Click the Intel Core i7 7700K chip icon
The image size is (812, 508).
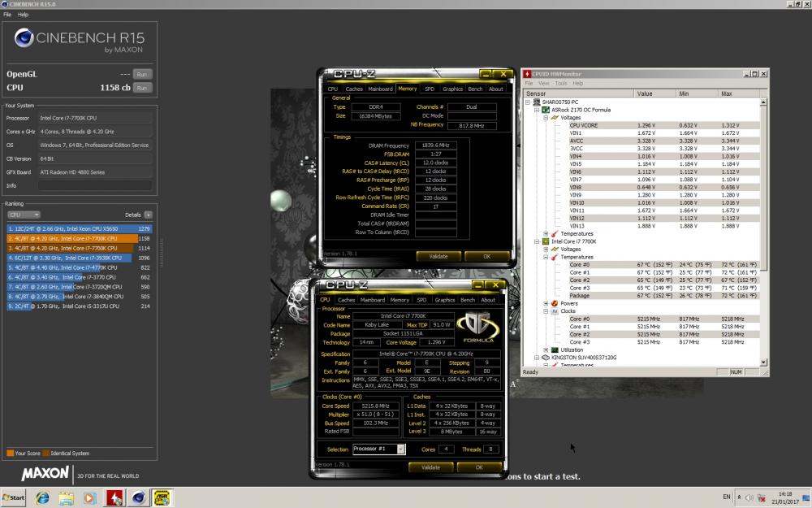[546, 241]
